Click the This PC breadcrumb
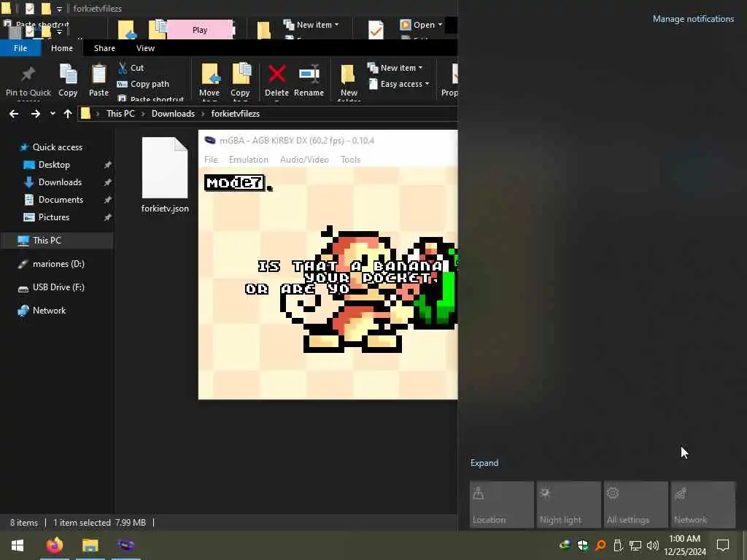Viewport: 747px width, 560px height. pos(120,114)
